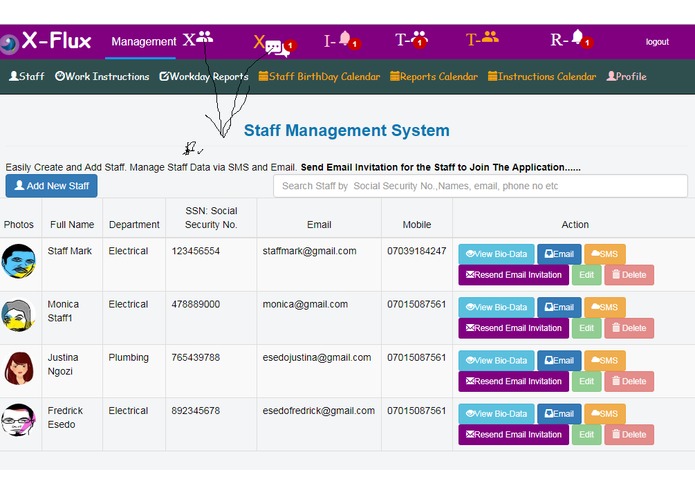Open Work Instructions menu

tap(102, 76)
